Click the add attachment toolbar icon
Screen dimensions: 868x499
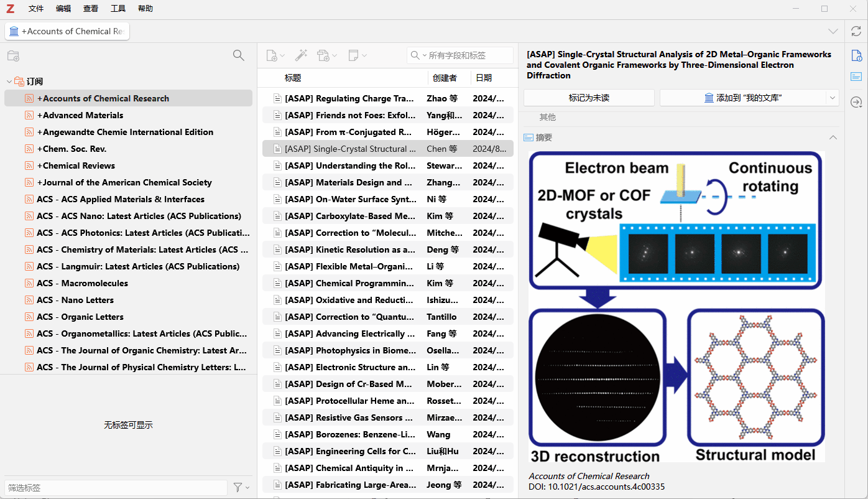(326, 55)
